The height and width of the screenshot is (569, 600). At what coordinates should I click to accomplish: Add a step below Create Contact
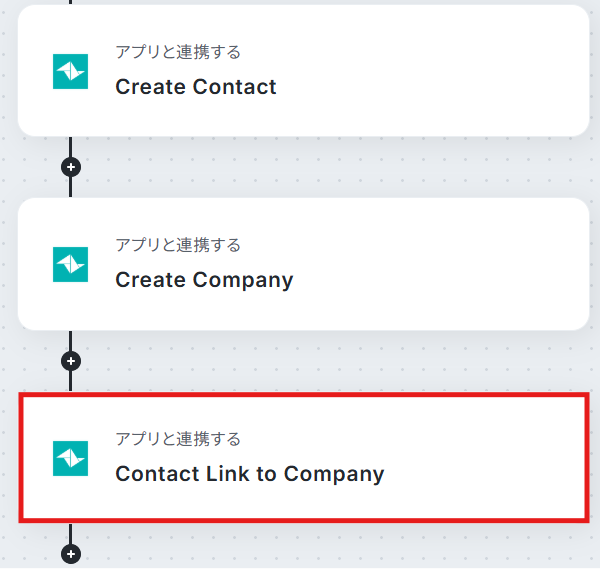(70, 167)
